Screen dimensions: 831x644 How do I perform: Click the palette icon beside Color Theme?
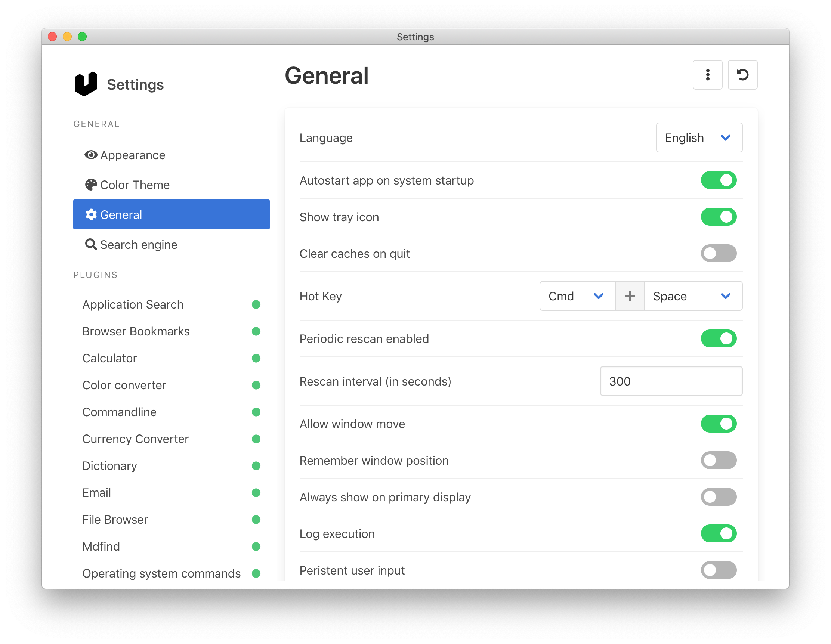coord(90,185)
